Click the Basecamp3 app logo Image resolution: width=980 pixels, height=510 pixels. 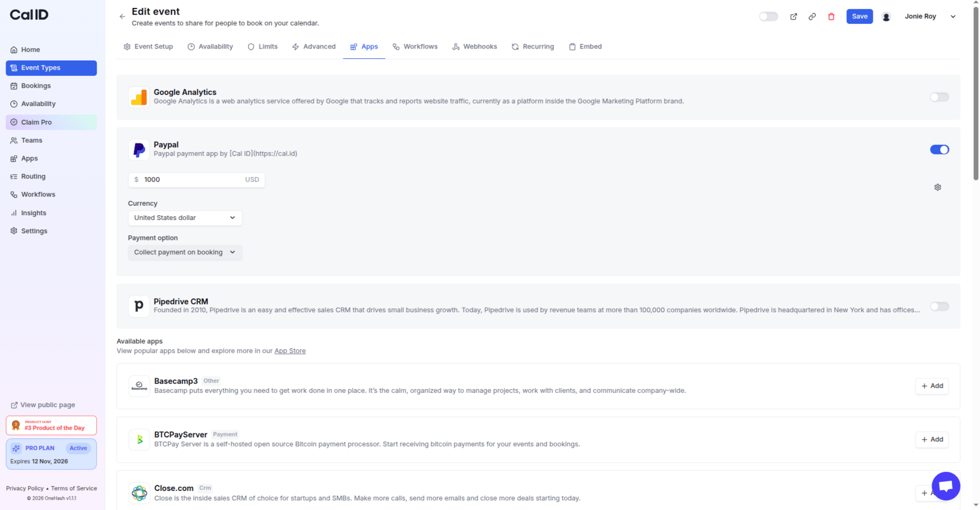(x=140, y=386)
